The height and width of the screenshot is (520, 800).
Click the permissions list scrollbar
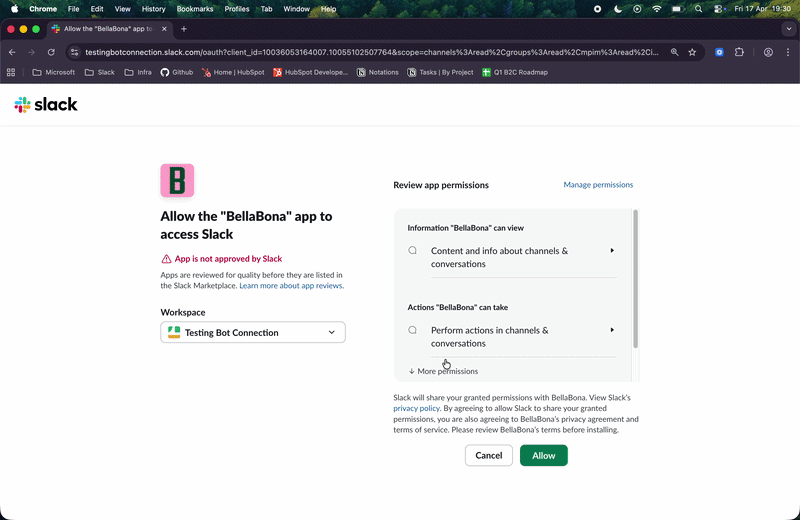point(636,278)
